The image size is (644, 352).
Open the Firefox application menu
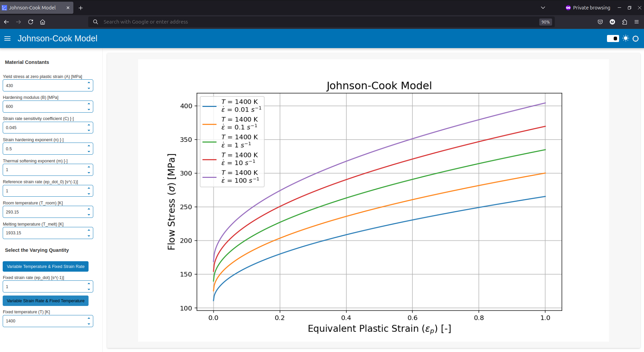coord(636,22)
